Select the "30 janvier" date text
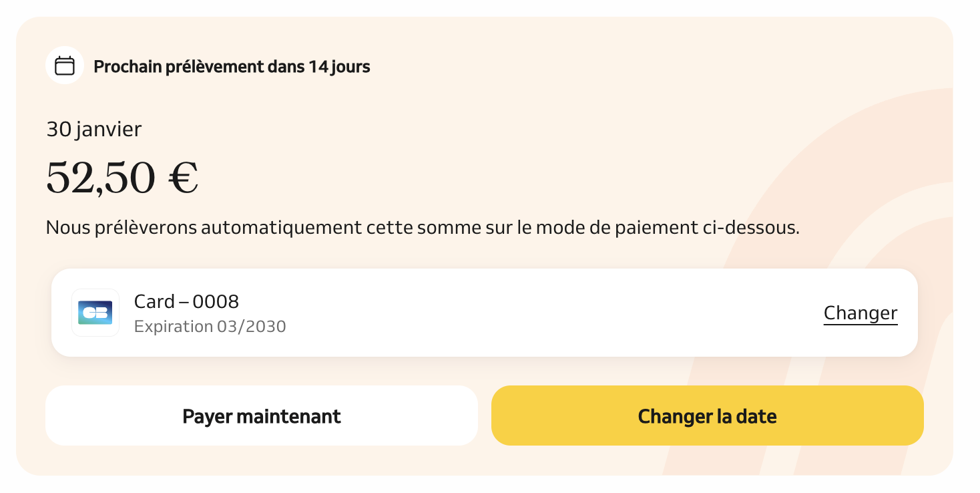This screenshot has width=980, height=493. click(93, 129)
